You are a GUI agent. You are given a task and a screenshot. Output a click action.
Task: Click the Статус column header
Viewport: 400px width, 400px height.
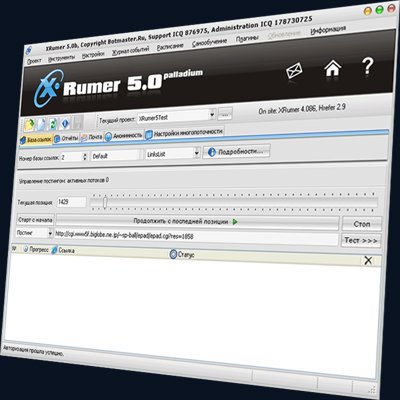[x=182, y=255]
